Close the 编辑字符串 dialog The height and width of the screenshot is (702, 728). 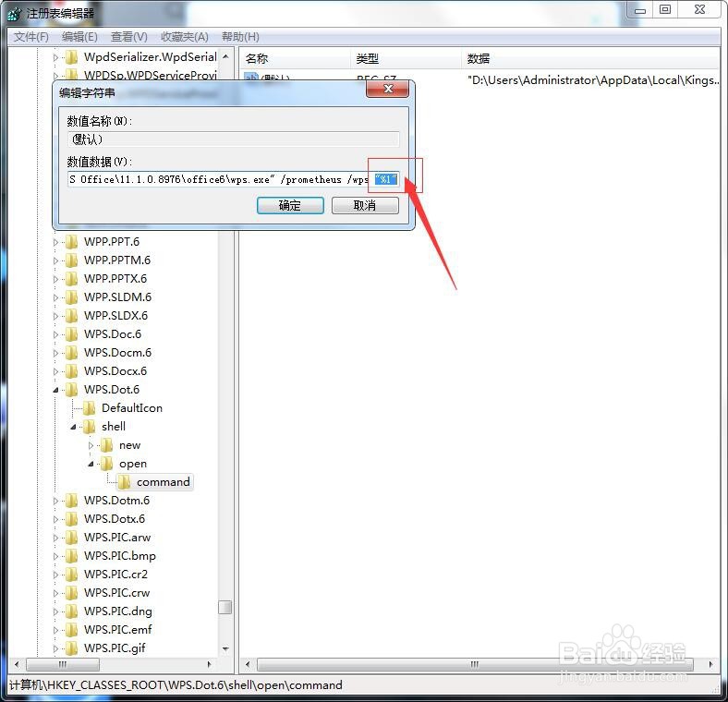388,90
